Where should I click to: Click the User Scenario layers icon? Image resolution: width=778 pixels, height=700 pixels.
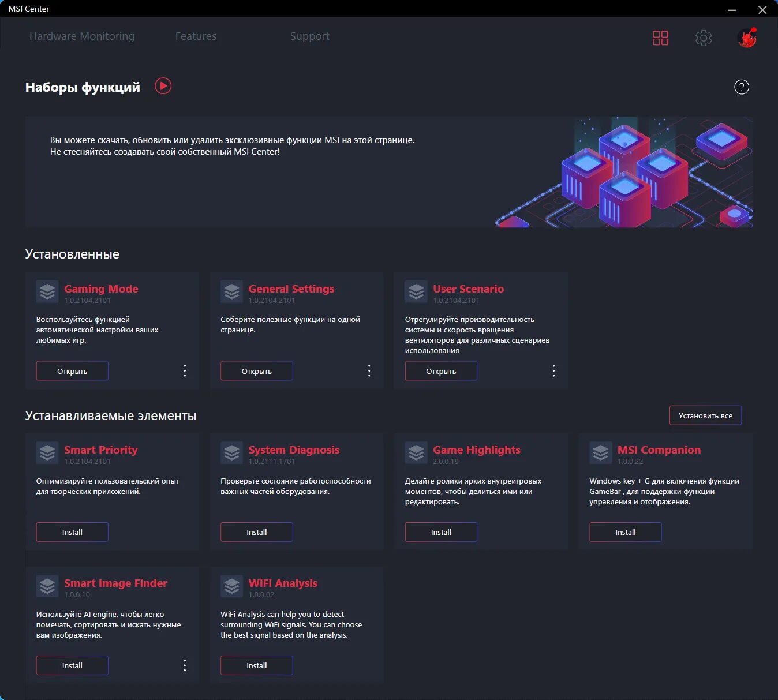(x=416, y=292)
